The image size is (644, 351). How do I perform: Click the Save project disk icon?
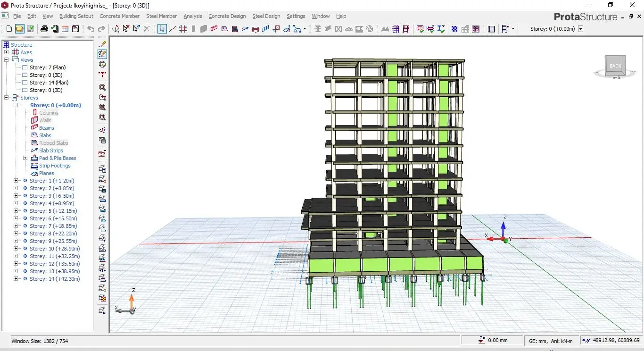coord(30,29)
